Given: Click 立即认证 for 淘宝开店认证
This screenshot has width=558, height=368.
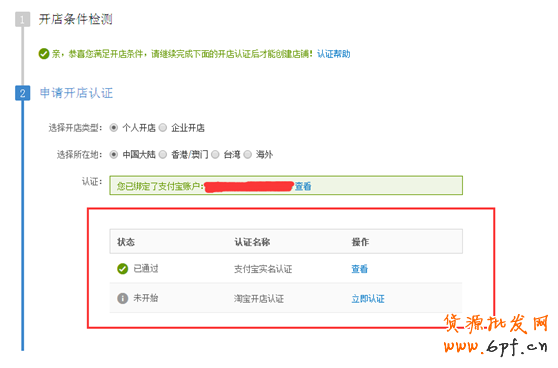Looking at the screenshot, I should [x=368, y=299].
